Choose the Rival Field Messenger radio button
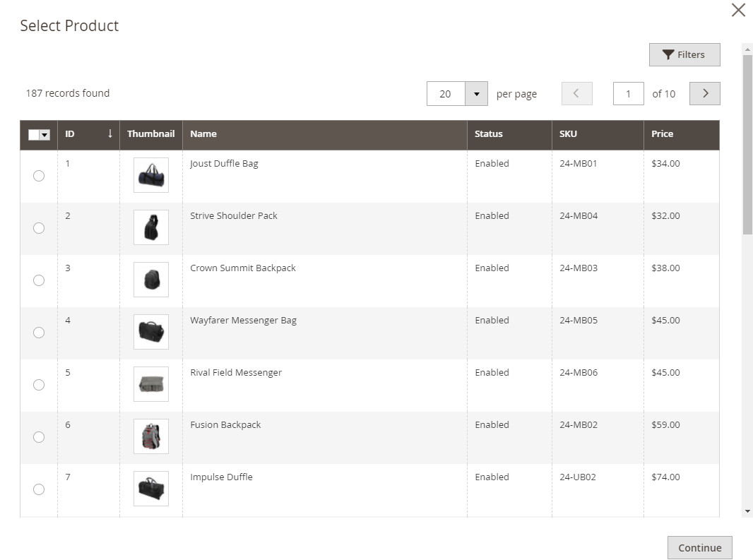 click(39, 385)
